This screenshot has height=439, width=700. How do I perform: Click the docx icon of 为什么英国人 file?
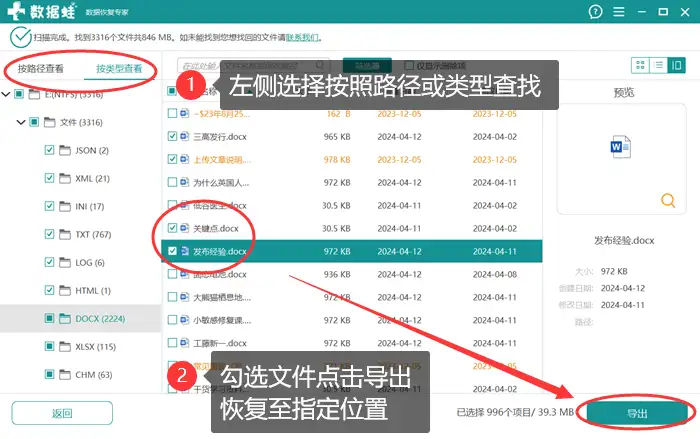click(x=184, y=182)
